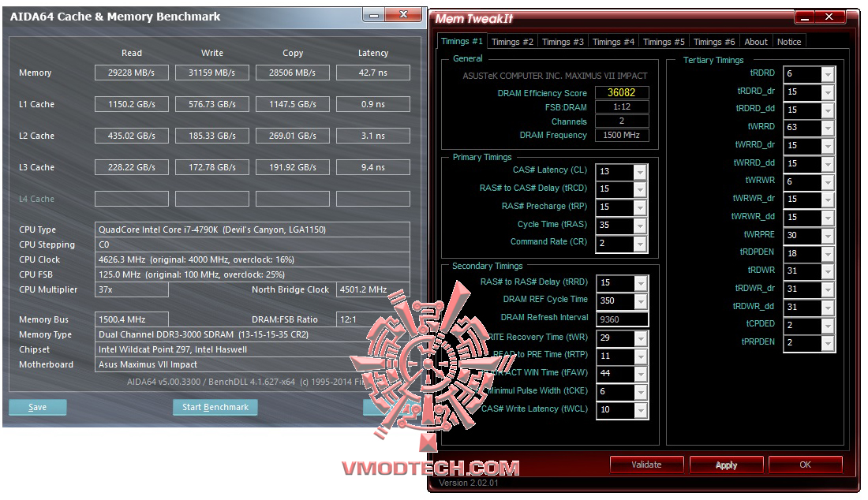Expand the tRDWR_dr dropdown
The width and height of the screenshot is (868, 500).
point(828,289)
